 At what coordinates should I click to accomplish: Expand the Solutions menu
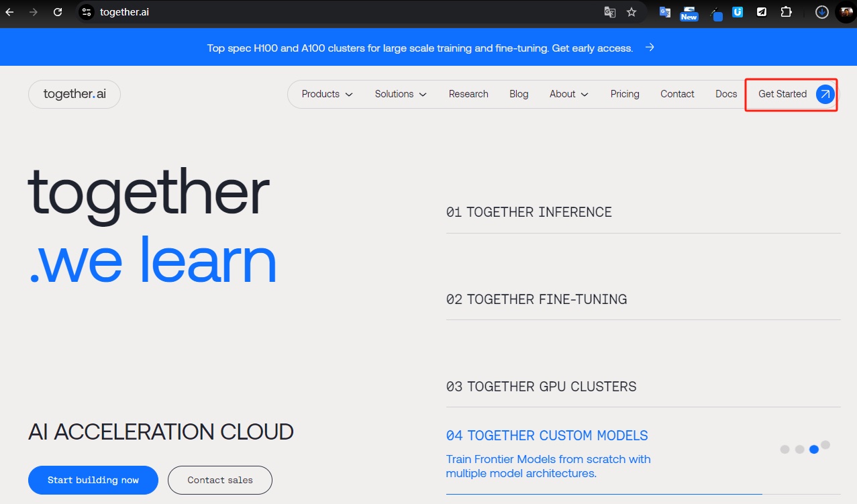tap(401, 94)
